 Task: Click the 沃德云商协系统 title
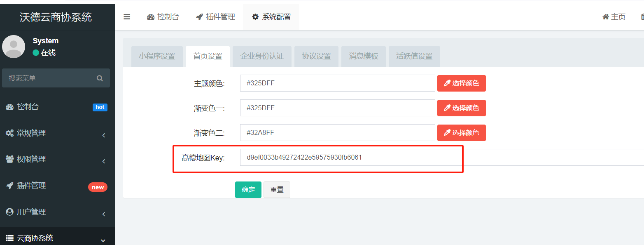coord(56,17)
